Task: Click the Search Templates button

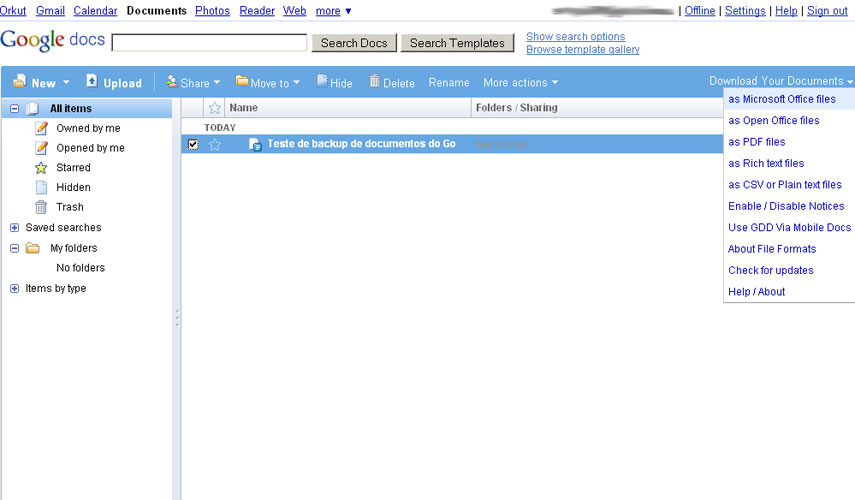Action: click(457, 43)
